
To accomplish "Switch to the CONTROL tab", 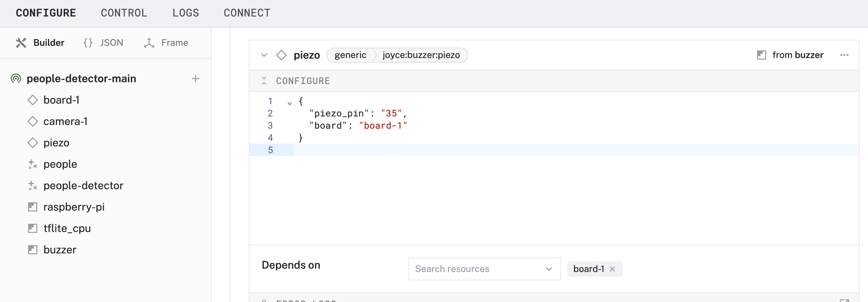I will click(124, 13).
